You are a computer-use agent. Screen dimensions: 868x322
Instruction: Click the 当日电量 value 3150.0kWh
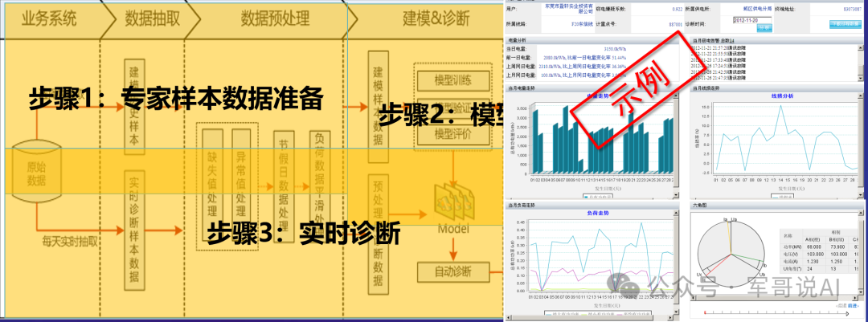pyautogui.click(x=614, y=49)
